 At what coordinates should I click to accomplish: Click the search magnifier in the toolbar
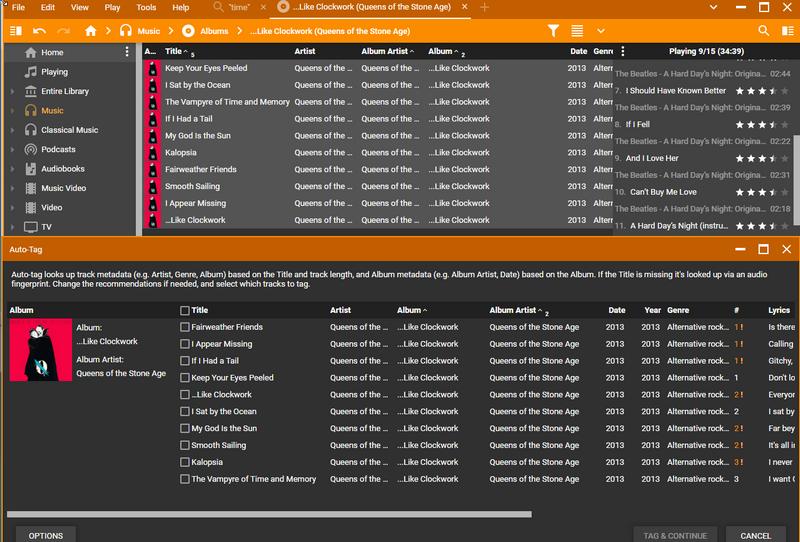click(x=764, y=31)
